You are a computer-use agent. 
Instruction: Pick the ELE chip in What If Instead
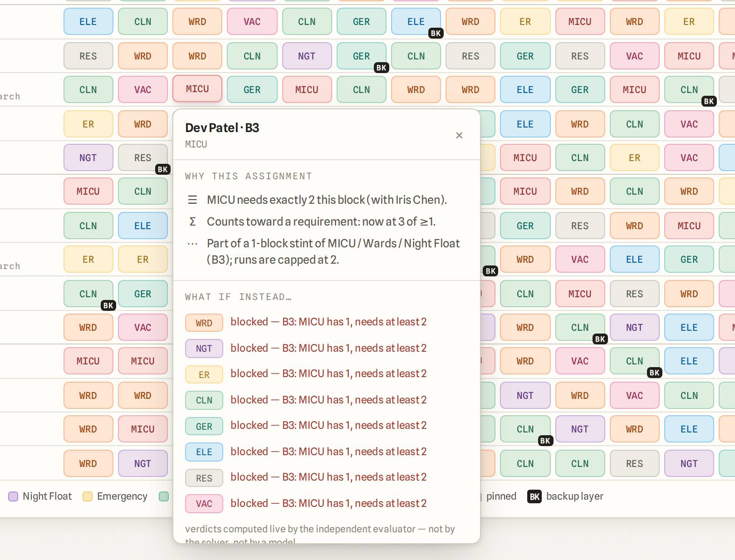click(x=204, y=452)
